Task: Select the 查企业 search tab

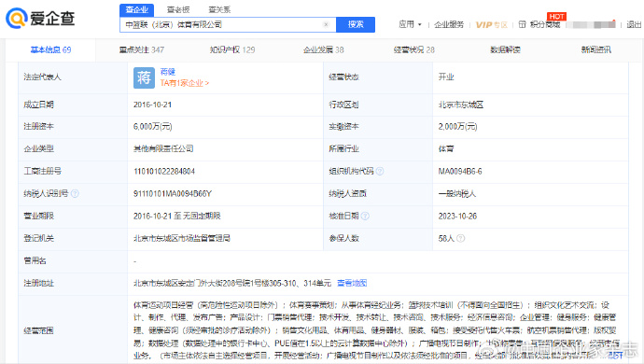Action: click(x=137, y=10)
